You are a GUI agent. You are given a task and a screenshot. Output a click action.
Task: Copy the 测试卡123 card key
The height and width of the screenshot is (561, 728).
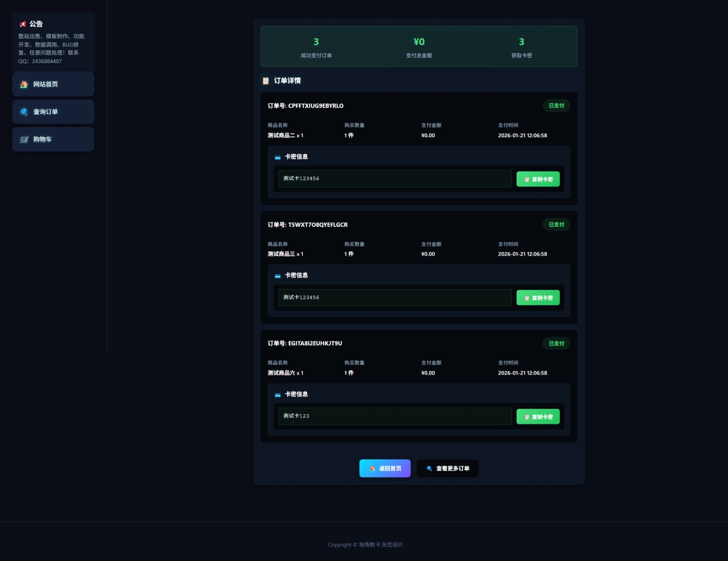click(x=537, y=416)
